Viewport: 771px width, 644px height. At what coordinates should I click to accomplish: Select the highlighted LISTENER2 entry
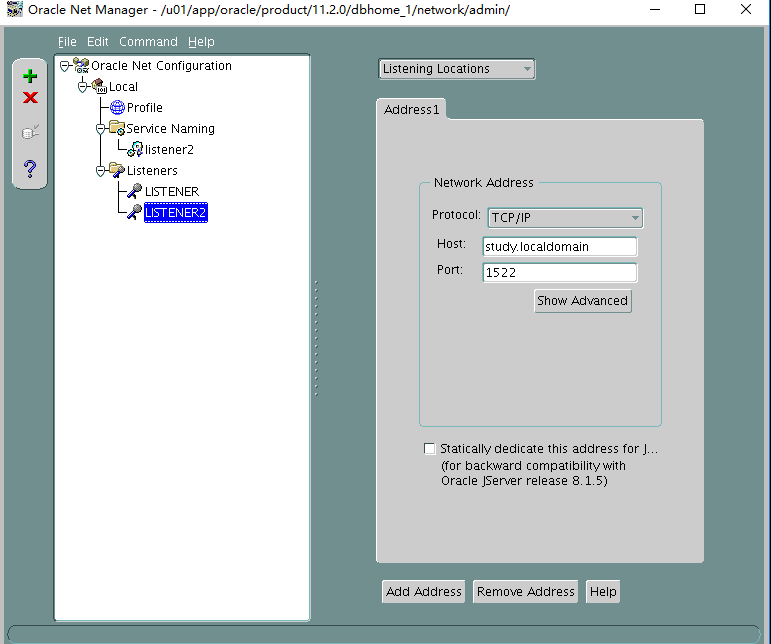(x=176, y=212)
